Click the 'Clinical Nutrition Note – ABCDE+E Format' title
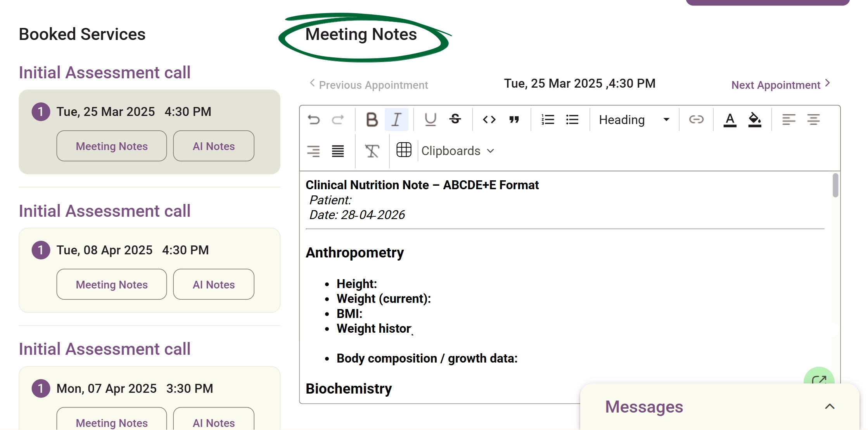The width and height of the screenshot is (868, 430). (x=422, y=185)
